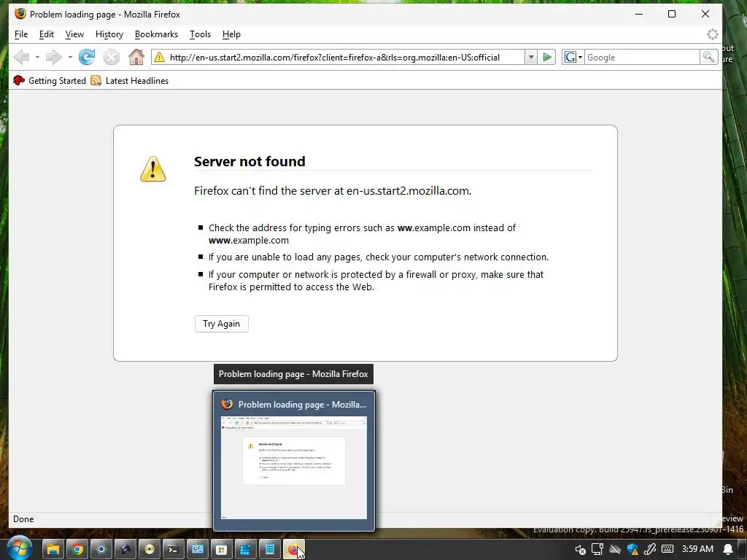Go forward with the Forward arrow
This screenshot has width=747, height=560.
[53, 57]
